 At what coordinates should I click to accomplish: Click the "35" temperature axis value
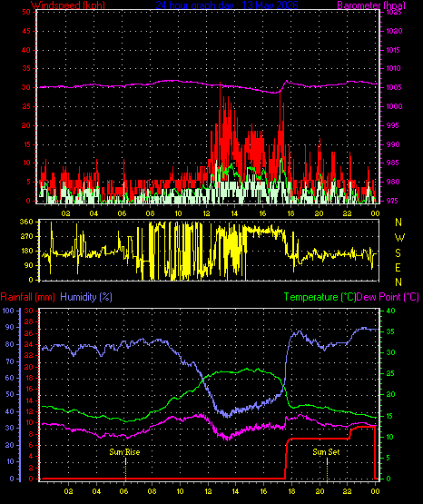point(390,331)
